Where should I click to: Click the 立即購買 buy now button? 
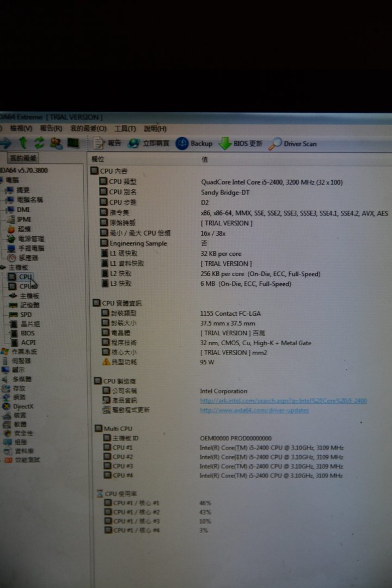pos(149,143)
